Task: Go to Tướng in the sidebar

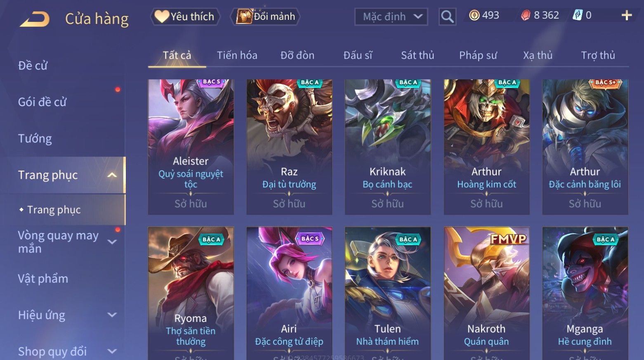Action: tap(35, 138)
